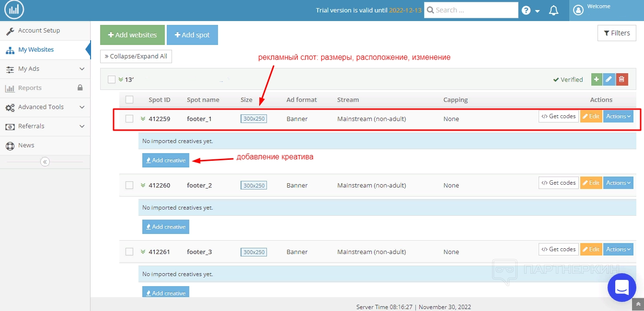
Task: Open the Account Setup menu item
Action: pos(45,31)
